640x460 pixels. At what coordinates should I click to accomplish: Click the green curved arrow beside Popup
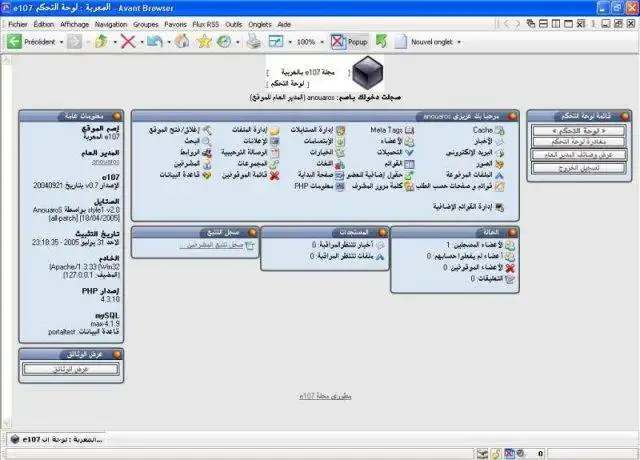click(381, 41)
